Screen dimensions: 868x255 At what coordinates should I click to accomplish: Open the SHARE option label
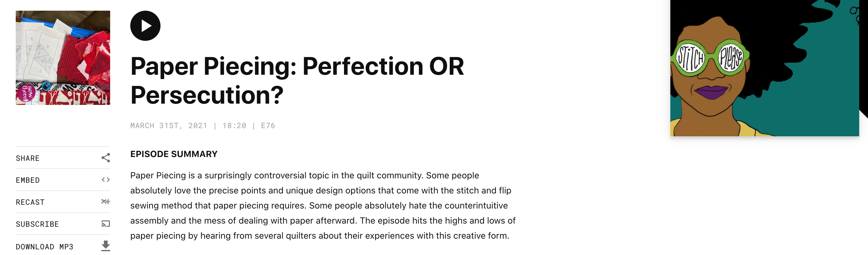click(28, 158)
